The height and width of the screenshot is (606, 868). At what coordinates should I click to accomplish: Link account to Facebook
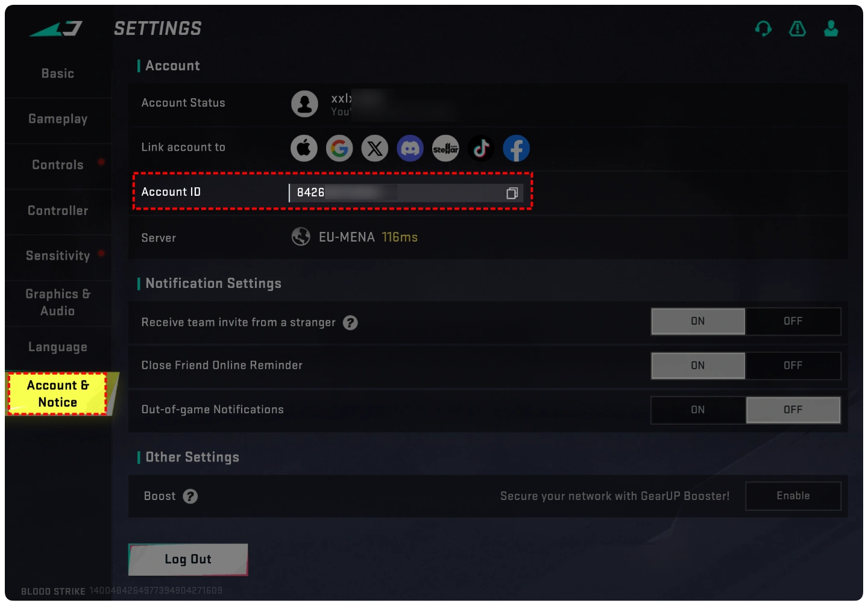click(517, 148)
